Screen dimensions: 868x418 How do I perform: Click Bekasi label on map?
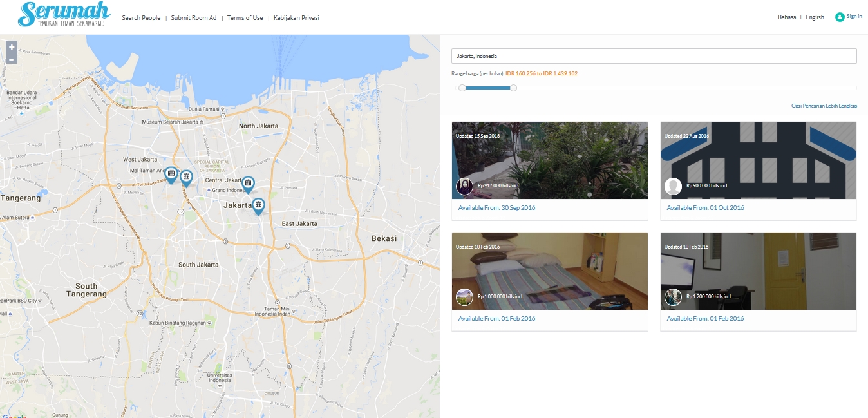point(384,238)
